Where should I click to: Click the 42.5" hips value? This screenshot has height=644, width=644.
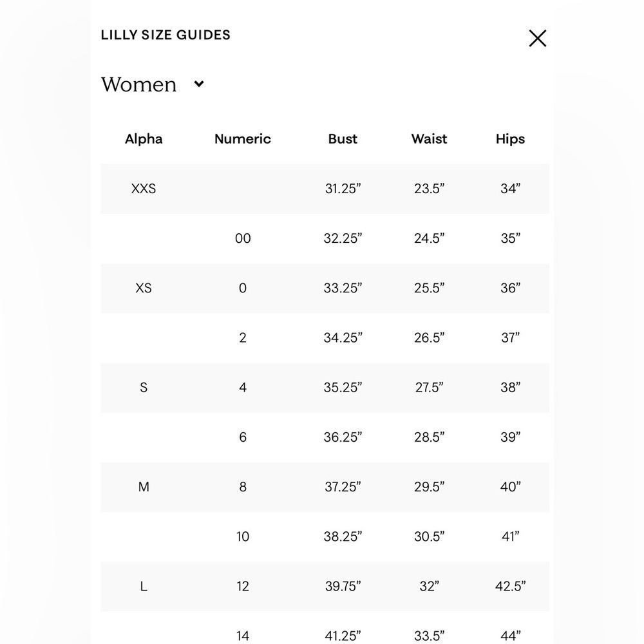510,586
